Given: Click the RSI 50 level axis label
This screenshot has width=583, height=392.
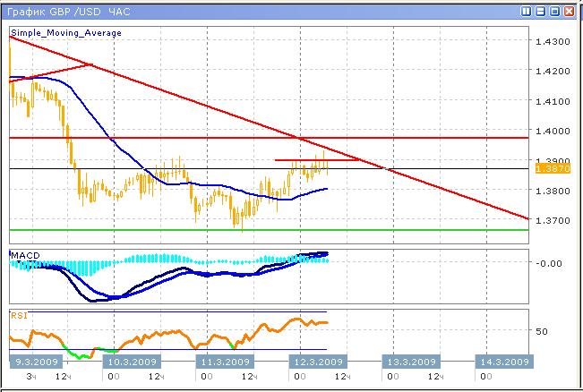Looking at the screenshot, I should (540, 331).
